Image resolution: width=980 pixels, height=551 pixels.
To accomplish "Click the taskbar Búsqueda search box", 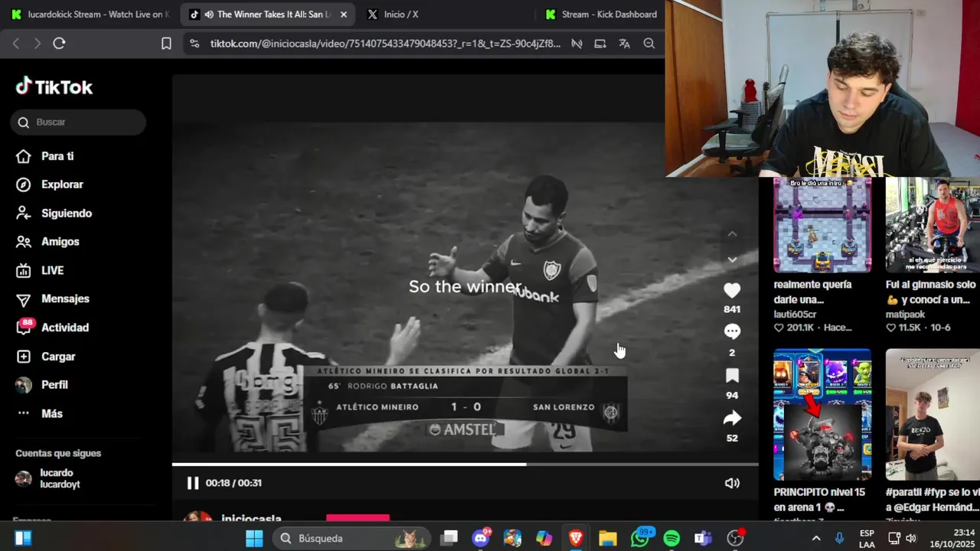I will click(351, 539).
